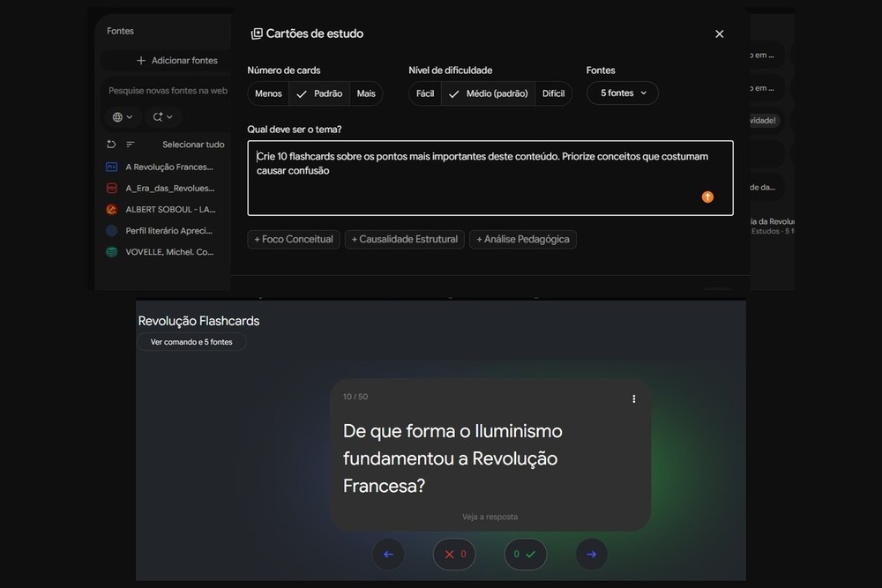Open the flashcard three-dot options menu
The height and width of the screenshot is (588, 882).
click(634, 398)
